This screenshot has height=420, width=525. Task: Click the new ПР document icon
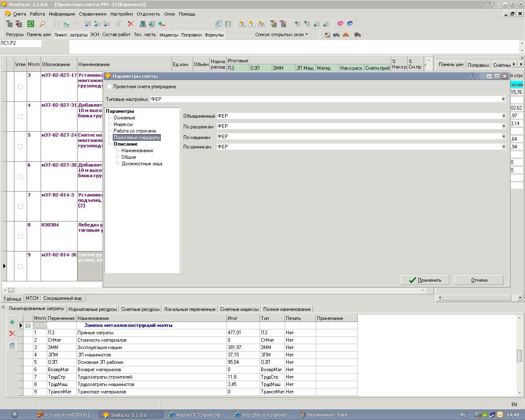click(x=262, y=24)
